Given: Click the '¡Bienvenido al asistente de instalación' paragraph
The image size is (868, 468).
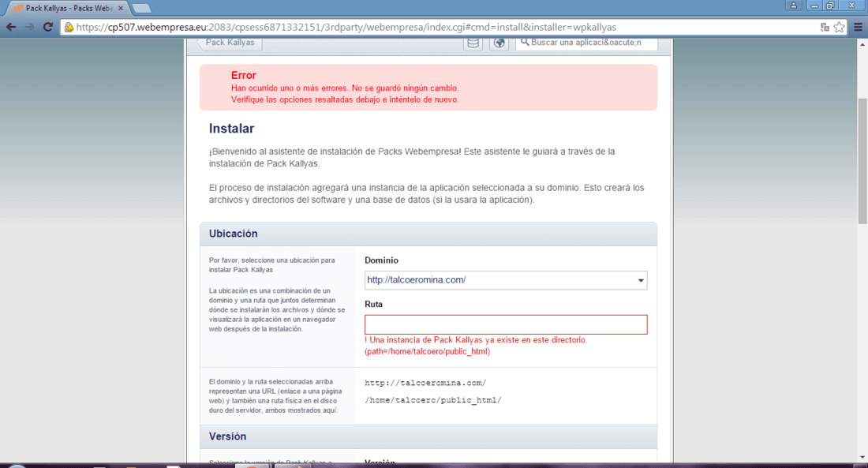Looking at the screenshot, I should coord(412,157).
